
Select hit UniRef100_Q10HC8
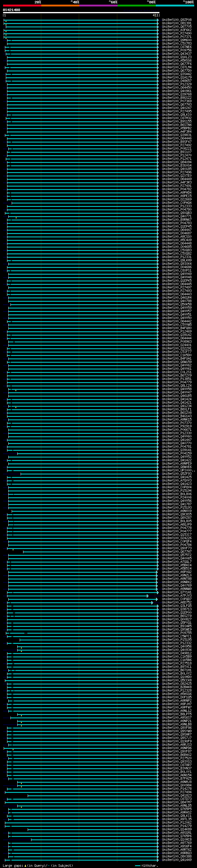click(176, 839)
